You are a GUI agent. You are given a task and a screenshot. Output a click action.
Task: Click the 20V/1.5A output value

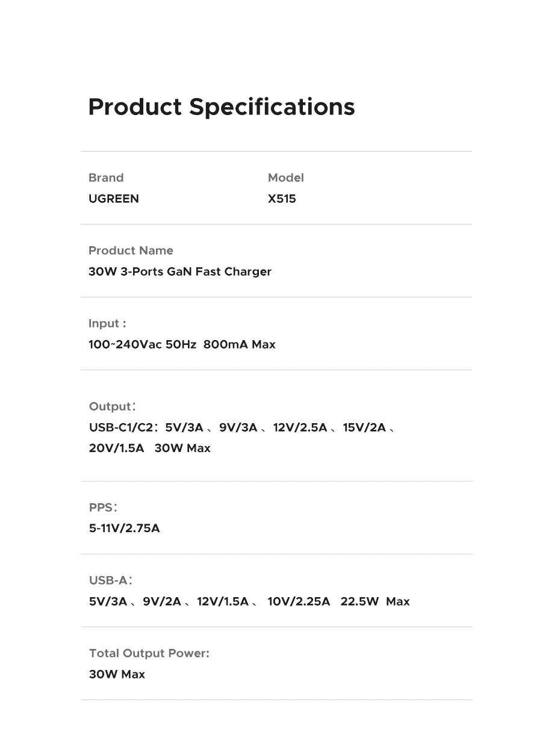tap(117, 448)
